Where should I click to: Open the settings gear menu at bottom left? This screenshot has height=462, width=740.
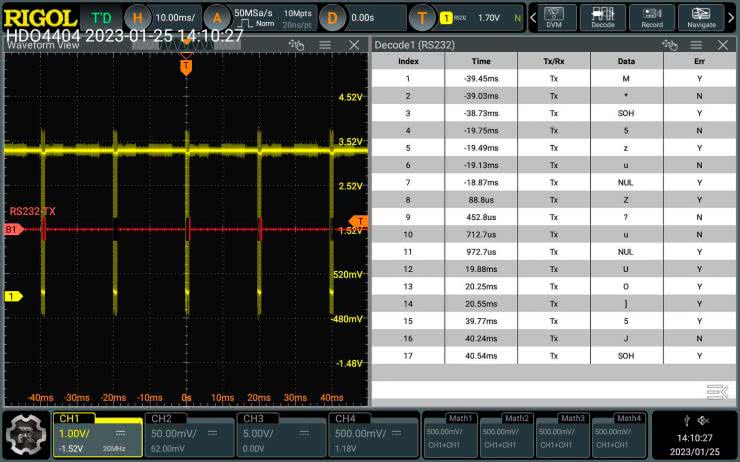pyautogui.click(x=27, y=436)
